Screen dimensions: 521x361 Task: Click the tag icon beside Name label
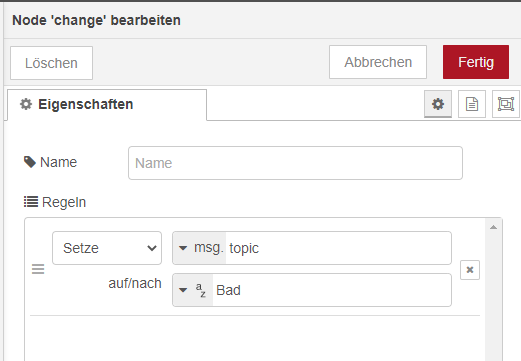coord(30,162)
